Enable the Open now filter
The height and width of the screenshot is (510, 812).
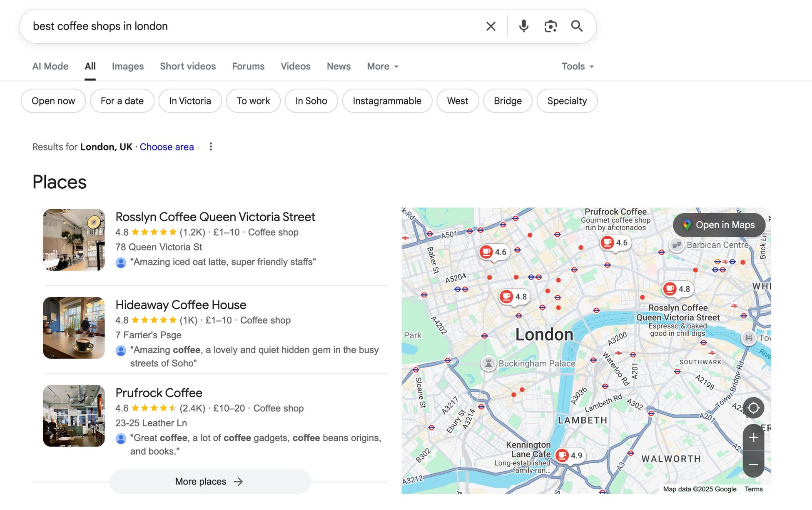pos(53,100)
